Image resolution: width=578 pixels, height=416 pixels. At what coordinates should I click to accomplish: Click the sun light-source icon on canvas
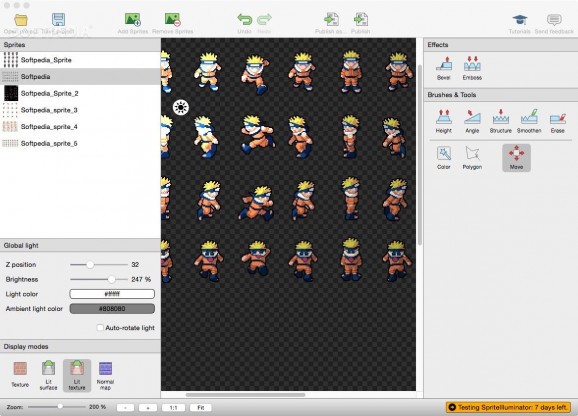point(181,107)
